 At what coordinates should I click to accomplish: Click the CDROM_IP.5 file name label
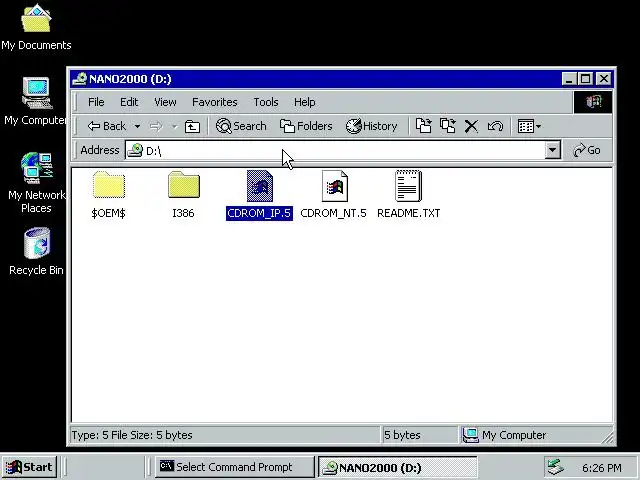coord(259,213)
